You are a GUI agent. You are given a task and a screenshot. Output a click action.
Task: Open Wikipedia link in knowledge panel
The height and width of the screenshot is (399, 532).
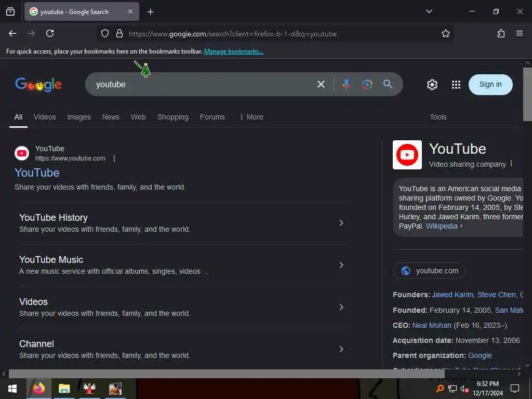coord(442,226)
